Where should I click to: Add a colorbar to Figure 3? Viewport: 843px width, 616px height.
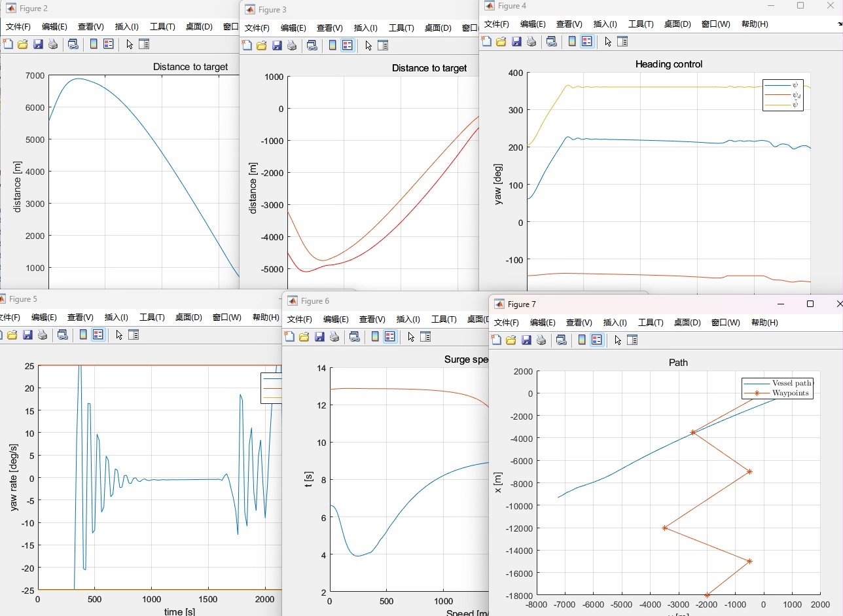[x=332, y=45]
